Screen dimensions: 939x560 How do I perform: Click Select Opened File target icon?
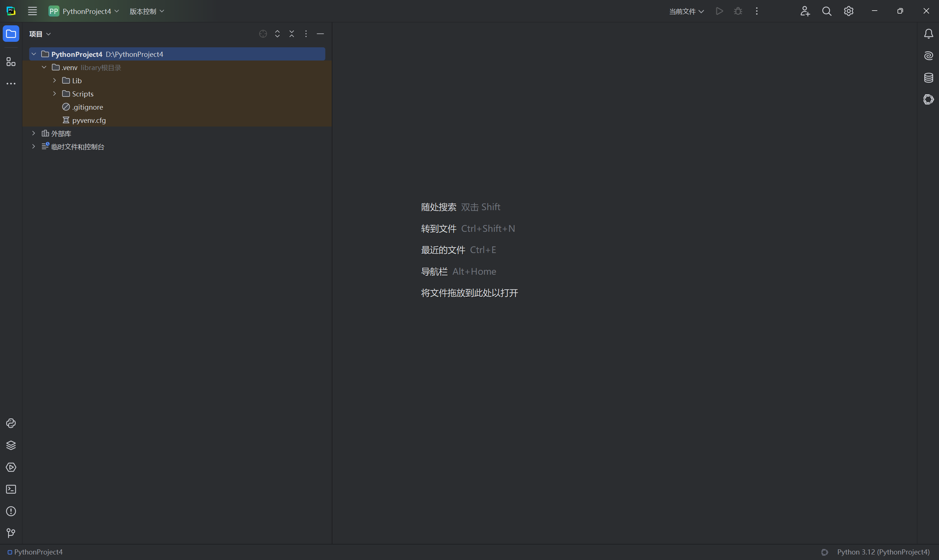tap(263, 34)
